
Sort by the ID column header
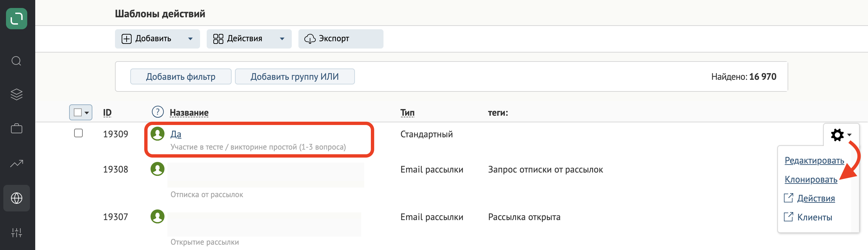tap(107, 113)
